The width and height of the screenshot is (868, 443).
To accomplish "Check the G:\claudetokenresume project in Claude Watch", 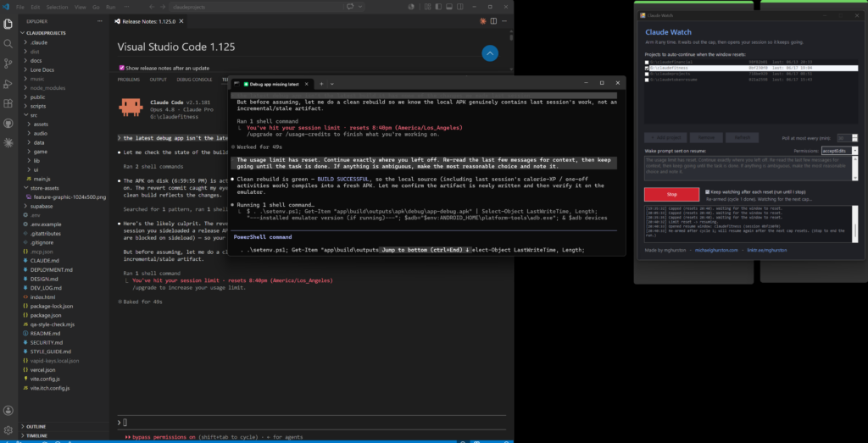I will tap(647, 80).
